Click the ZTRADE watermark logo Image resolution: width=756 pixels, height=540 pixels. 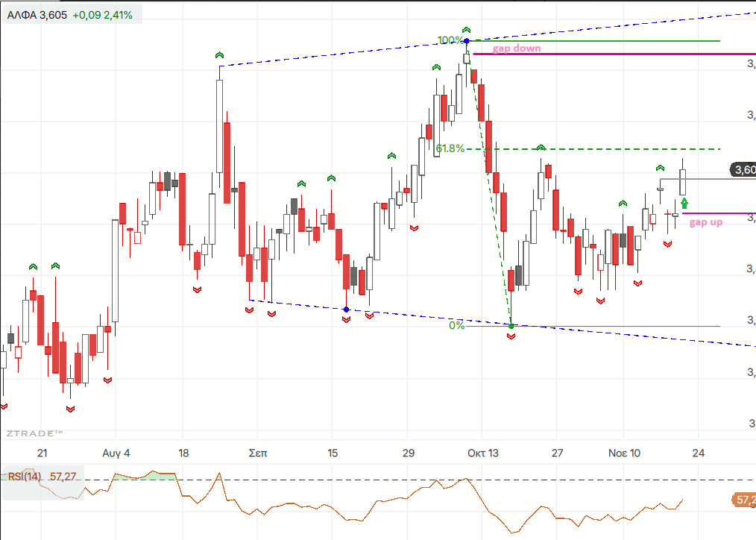pos(34,433)
